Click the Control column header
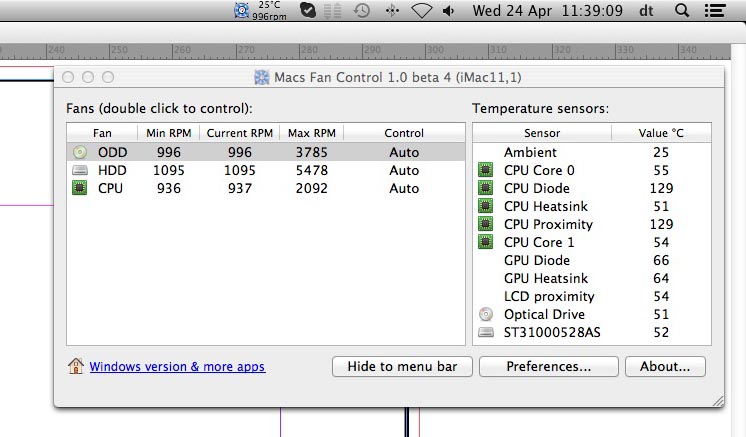This screenshot has width=746, height=437. (404, 133)
